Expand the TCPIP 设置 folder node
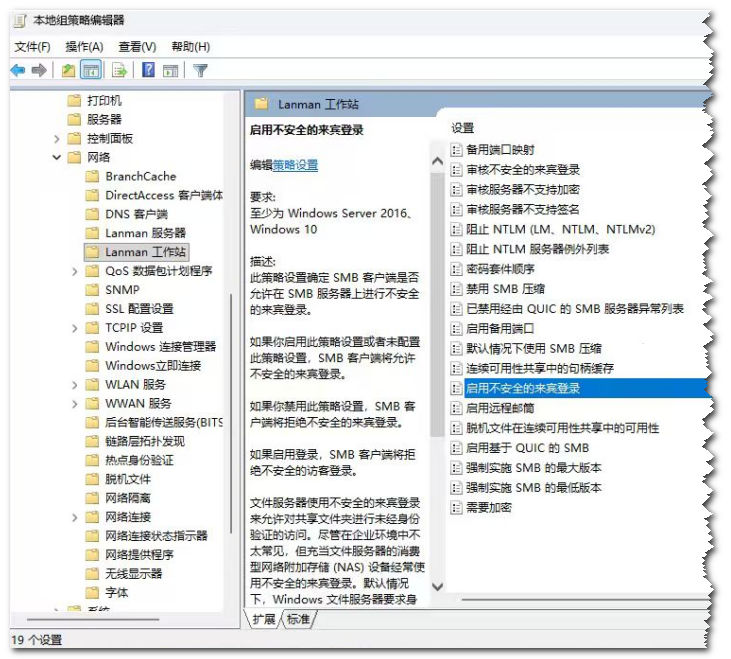The width and height of the screenshot is (731, 659). point(76,328)
